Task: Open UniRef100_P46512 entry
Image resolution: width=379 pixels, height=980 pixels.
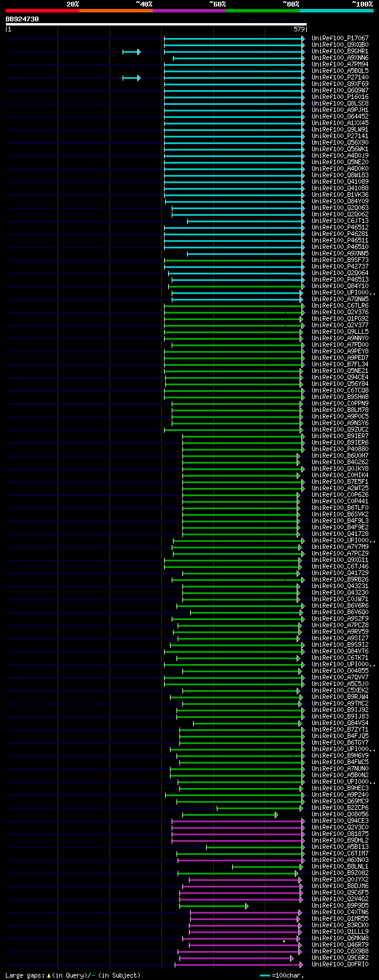Action: [340, 228]
